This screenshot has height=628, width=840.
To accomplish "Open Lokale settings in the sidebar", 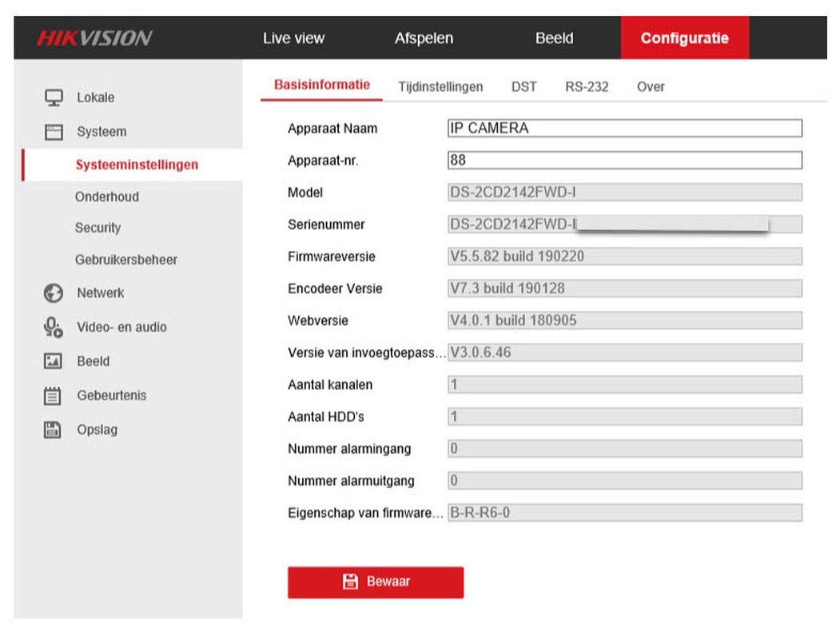I will 95,97.
